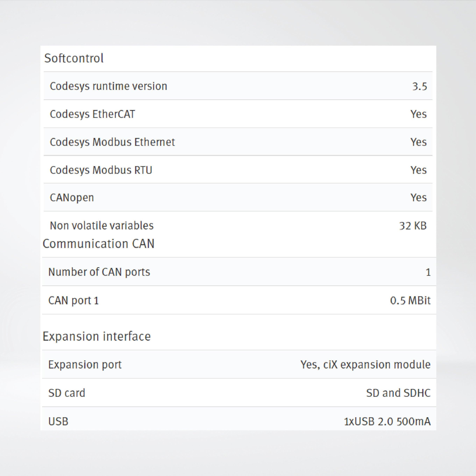Click the Expansion interface section heading
The height and width of the screenshot is (476, 476).
[97, 337]
